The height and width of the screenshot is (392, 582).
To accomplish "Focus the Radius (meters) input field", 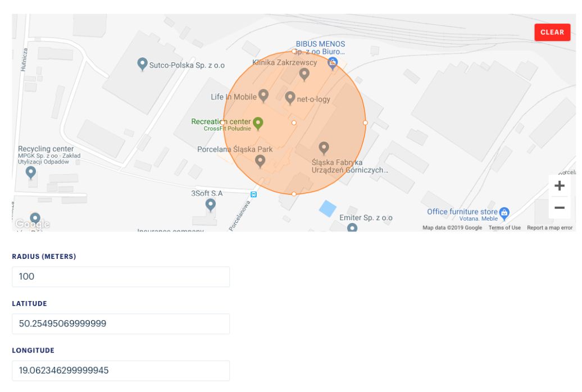I will [x=121, y=277].
